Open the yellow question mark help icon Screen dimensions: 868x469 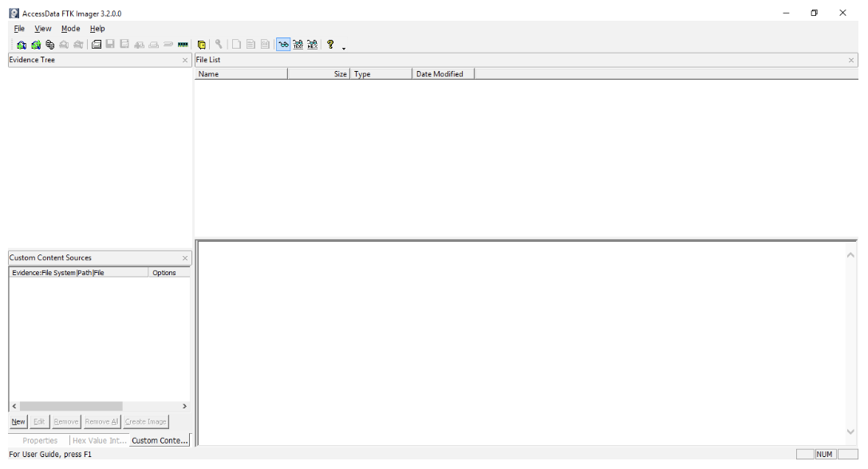pos(330,45)
